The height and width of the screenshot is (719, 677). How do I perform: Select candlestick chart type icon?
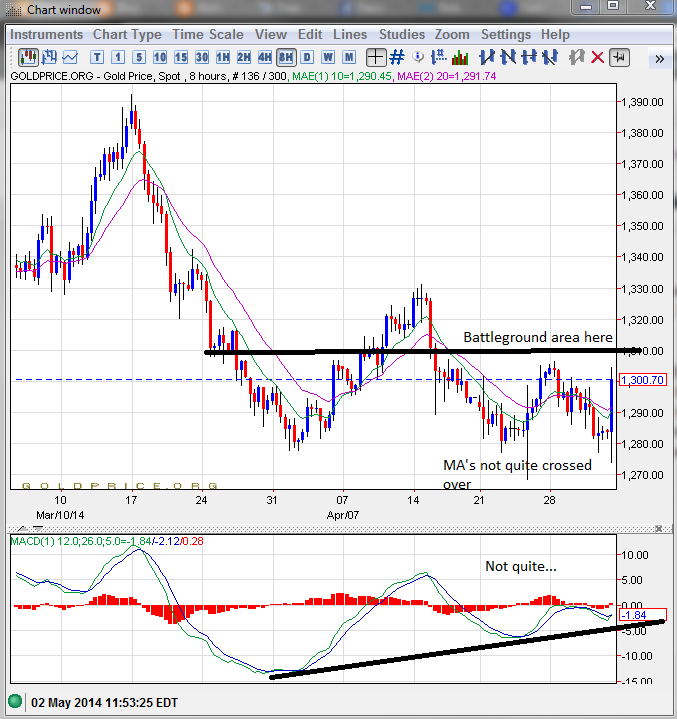coord(28,57)
